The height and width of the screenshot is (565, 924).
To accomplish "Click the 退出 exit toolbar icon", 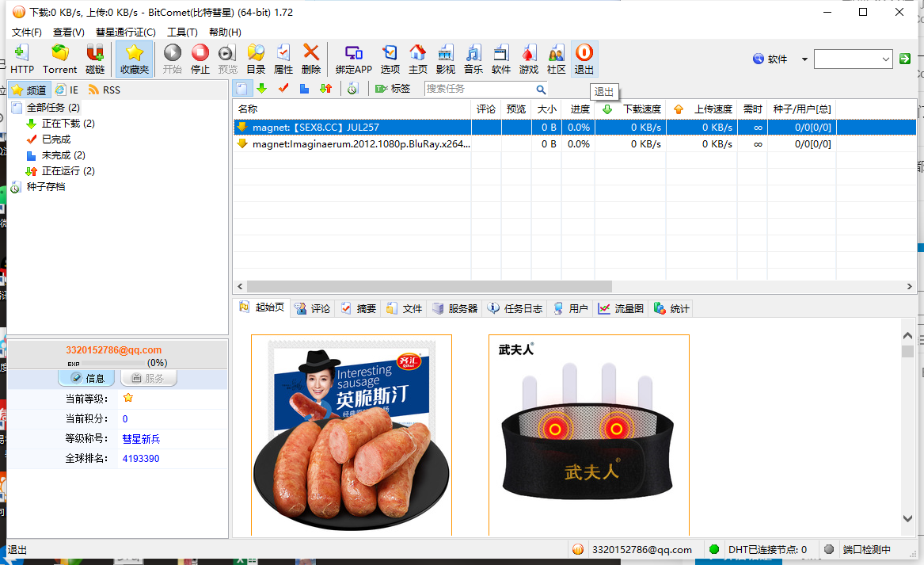I will click(584, 59).
